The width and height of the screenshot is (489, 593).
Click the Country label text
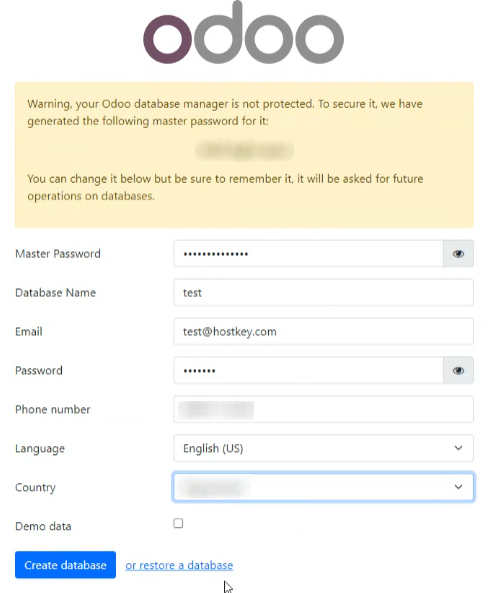coord(35,487)
